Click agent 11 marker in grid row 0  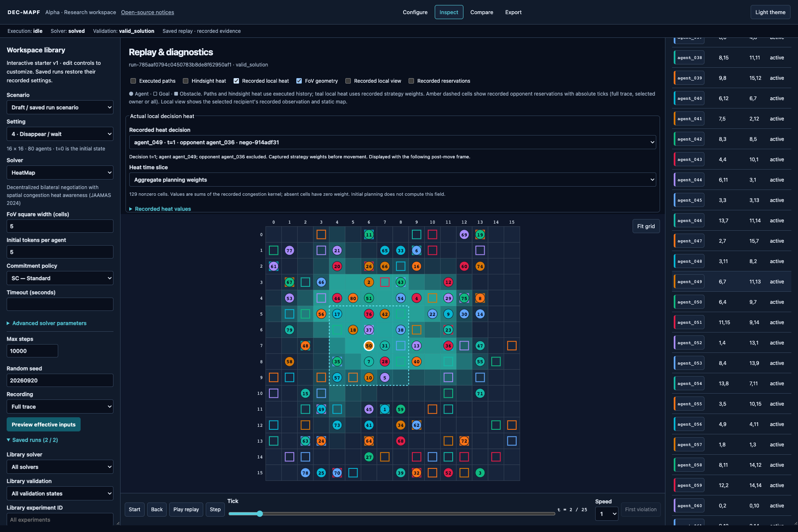(369, 234)
